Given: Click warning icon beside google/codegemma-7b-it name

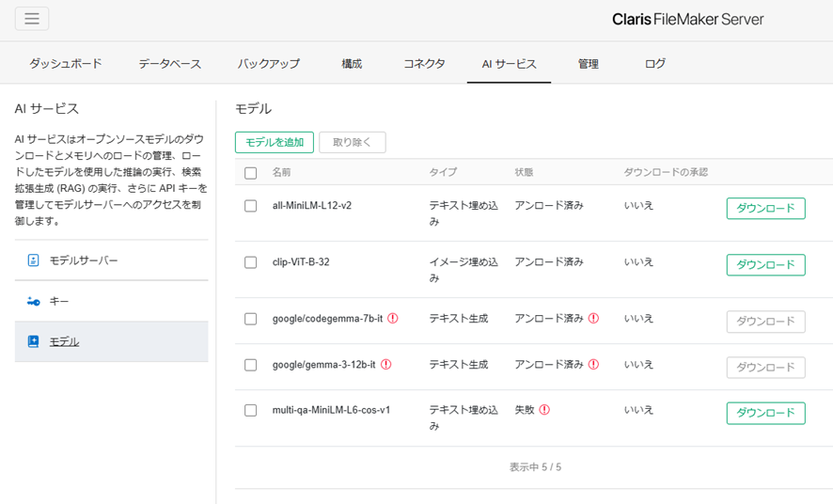Looking at the screenshot, I should tap(393, 318).
